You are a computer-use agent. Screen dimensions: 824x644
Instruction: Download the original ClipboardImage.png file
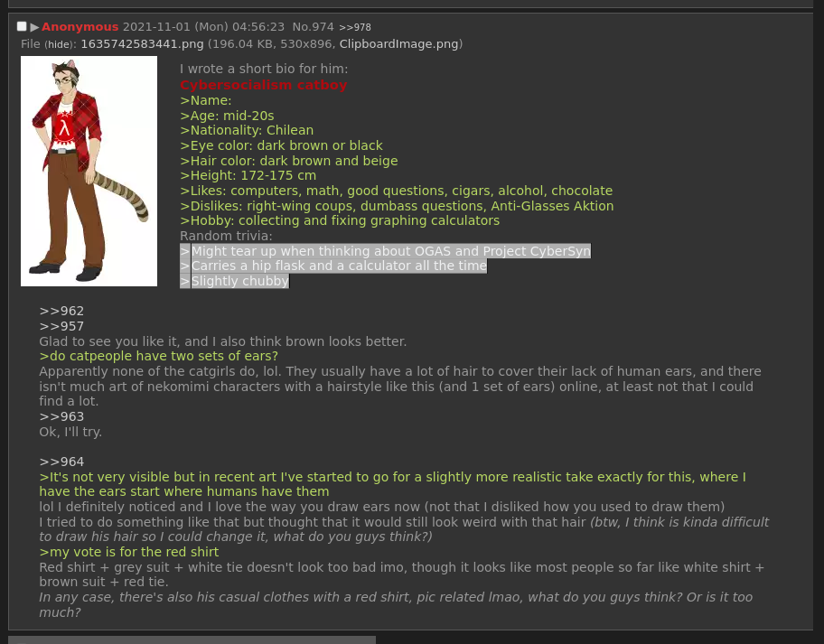tap(398, 44)
